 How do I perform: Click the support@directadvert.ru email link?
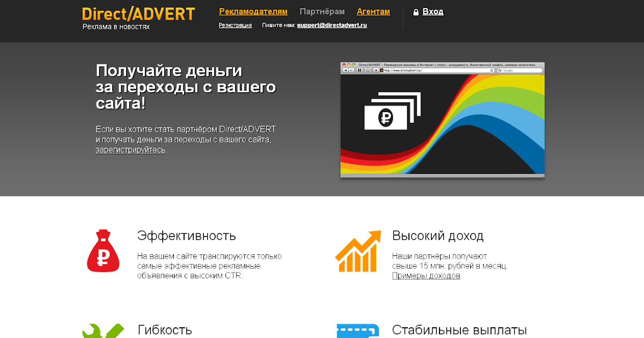click(x=332, y=25)
